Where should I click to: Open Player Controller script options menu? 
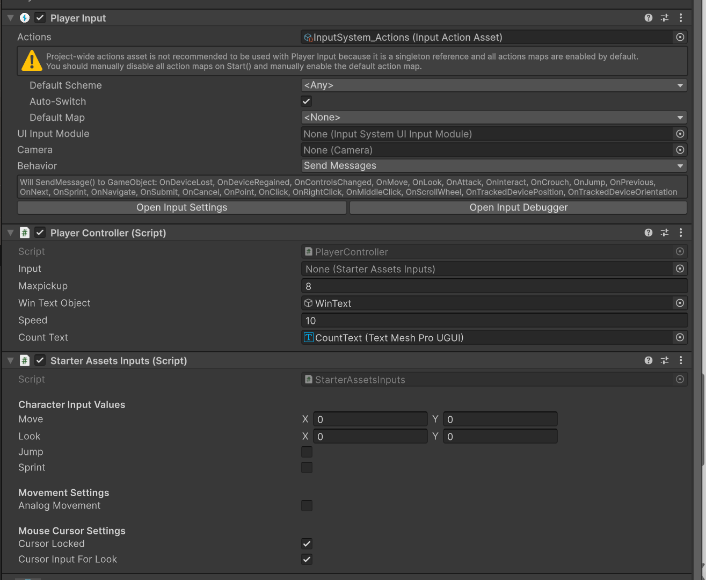pyautogui.click(x=681, y=233)
